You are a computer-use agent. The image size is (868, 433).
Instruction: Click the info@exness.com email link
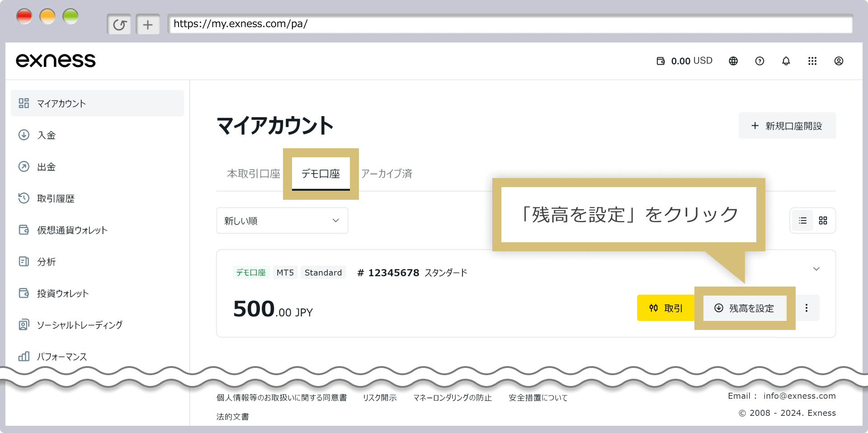tap(799, 396)
